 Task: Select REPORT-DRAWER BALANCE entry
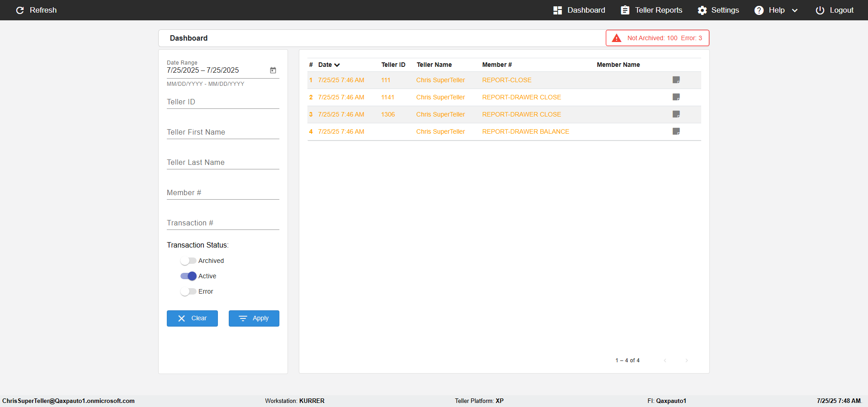pos(526,131)
